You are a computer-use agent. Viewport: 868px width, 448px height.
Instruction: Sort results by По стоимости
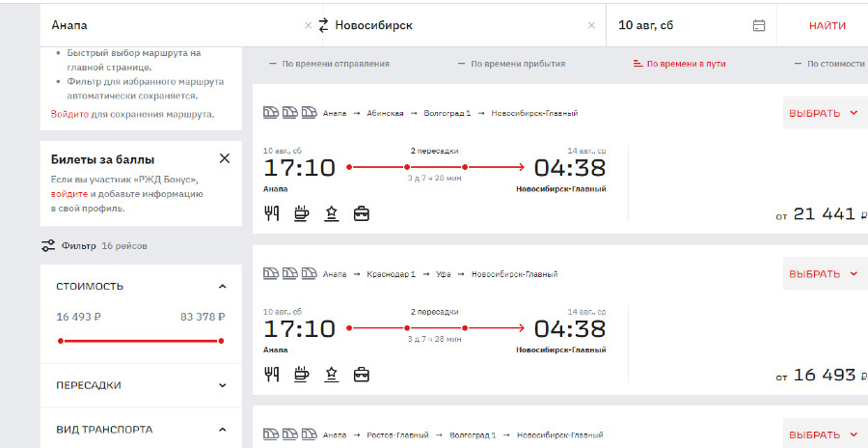(x=828, y=64)
